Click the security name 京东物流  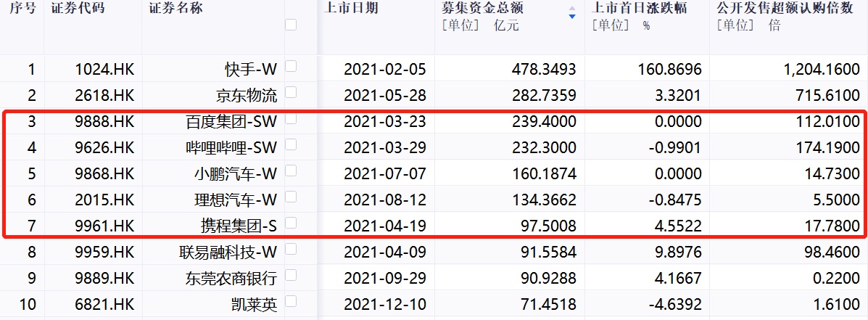click(x=245, y=96)
